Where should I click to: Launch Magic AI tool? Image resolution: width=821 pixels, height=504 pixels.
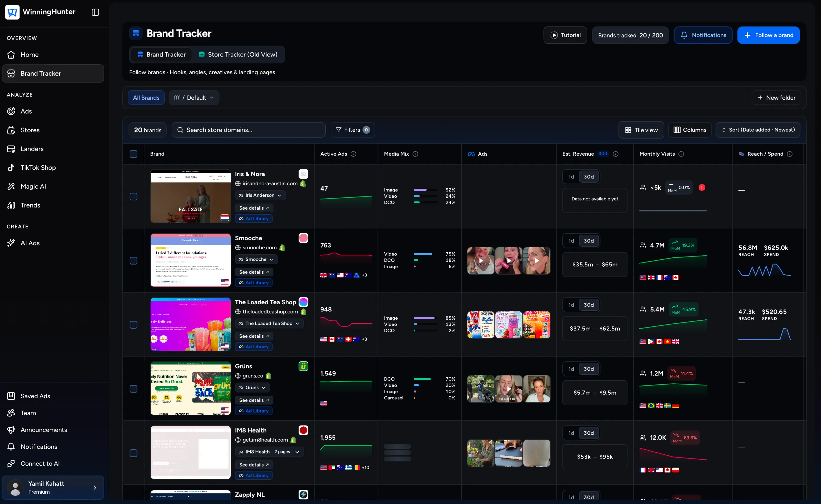(53, 186)
